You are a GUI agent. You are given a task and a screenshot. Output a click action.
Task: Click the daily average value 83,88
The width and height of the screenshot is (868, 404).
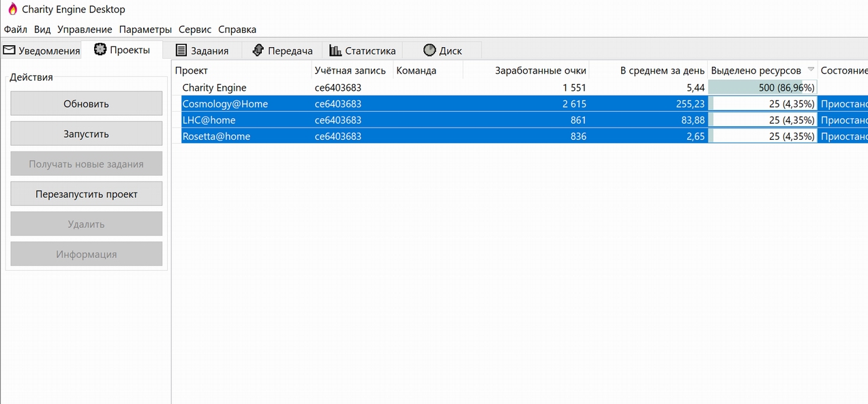(691, 120)
